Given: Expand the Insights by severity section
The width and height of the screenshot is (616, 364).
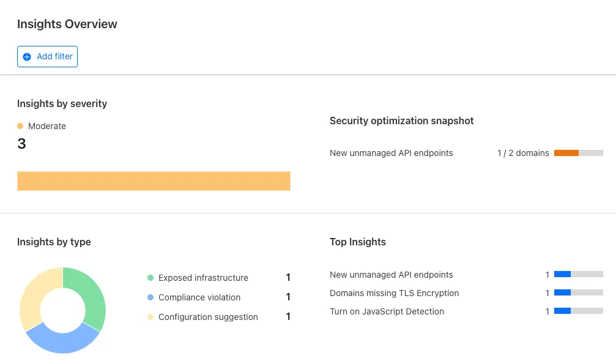Looking at the screenshot, I should 62,103.
